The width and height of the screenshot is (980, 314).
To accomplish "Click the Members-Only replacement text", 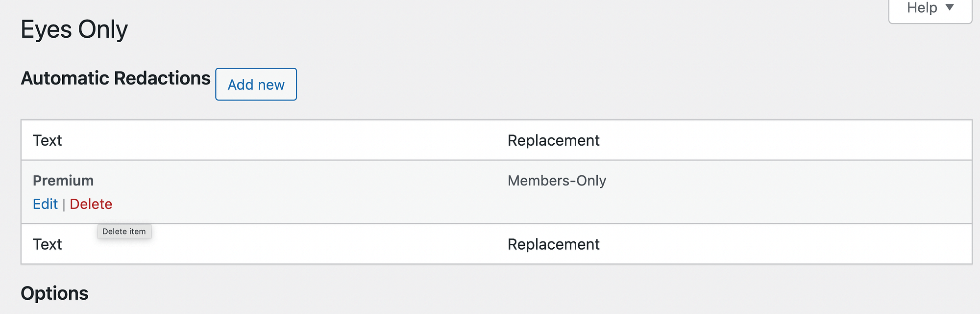I will pos(557,181).
